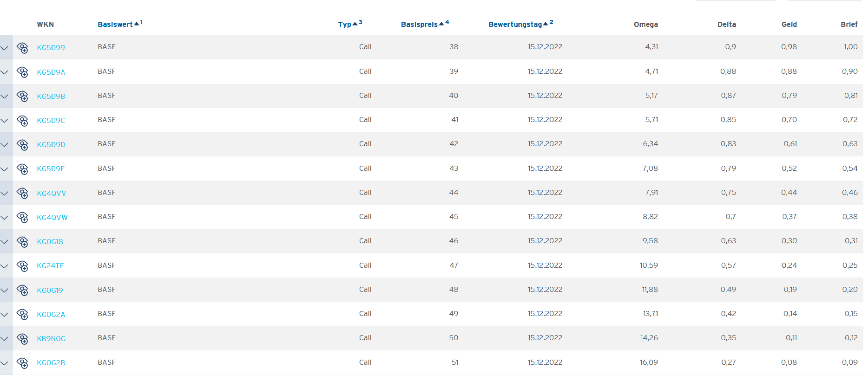This screenshot has width=868, height=375.
Task: Add KG0G18 to the watchlist
Action: [22, 241]
